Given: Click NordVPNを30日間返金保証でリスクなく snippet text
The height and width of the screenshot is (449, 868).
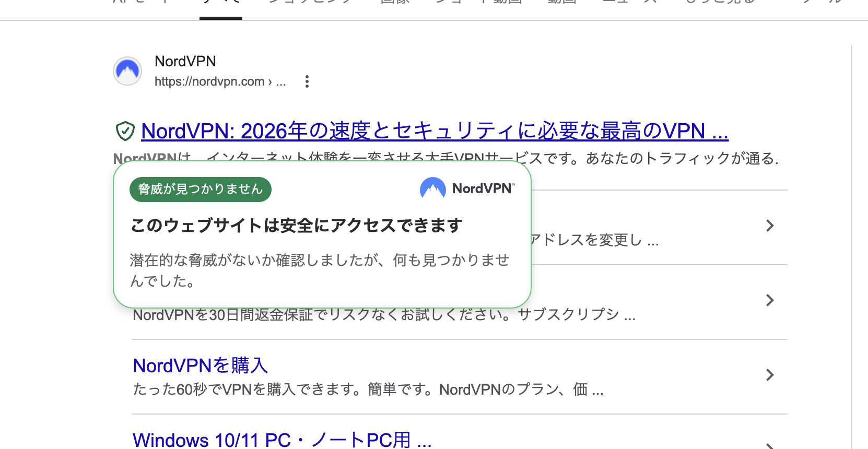Looking at the screenshot, I should (x=384, y=315).
